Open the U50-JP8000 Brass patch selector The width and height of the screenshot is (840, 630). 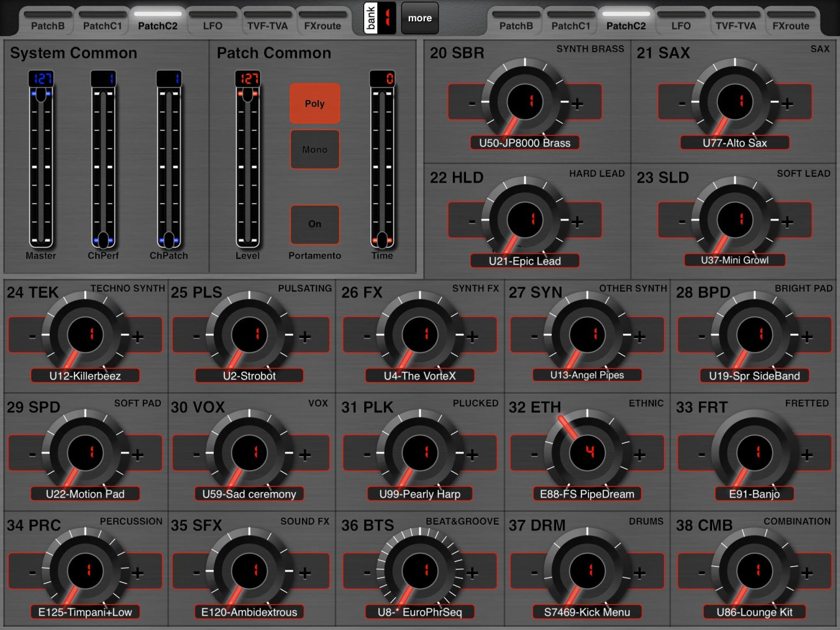pyautogui.click(x=525, y=143)
